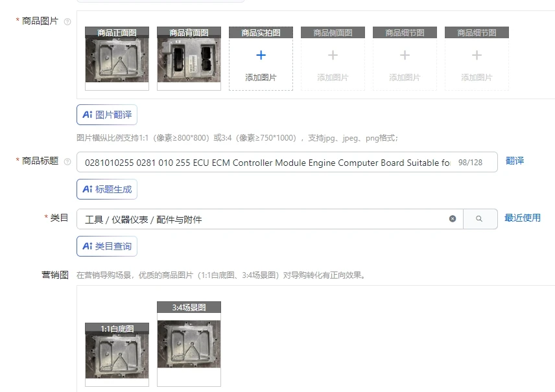Click the AI 类目查询 button
The width and height of the screenshot is (555, 392).
[107, 246]
